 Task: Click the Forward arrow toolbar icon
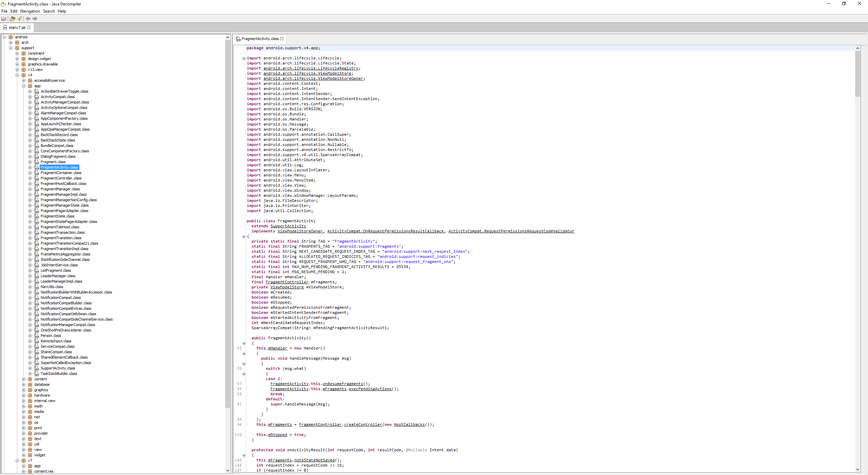pos(35,19)
